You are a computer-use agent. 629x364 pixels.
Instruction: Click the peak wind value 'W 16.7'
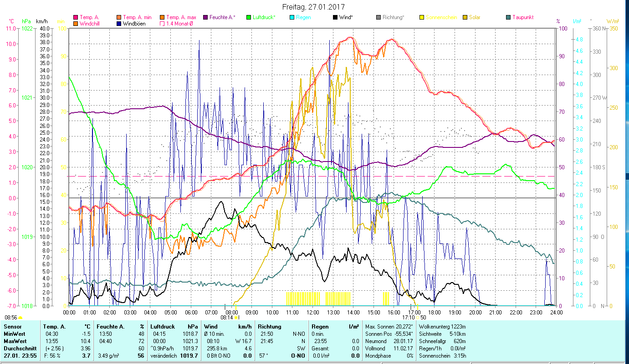tap(244, 341)
